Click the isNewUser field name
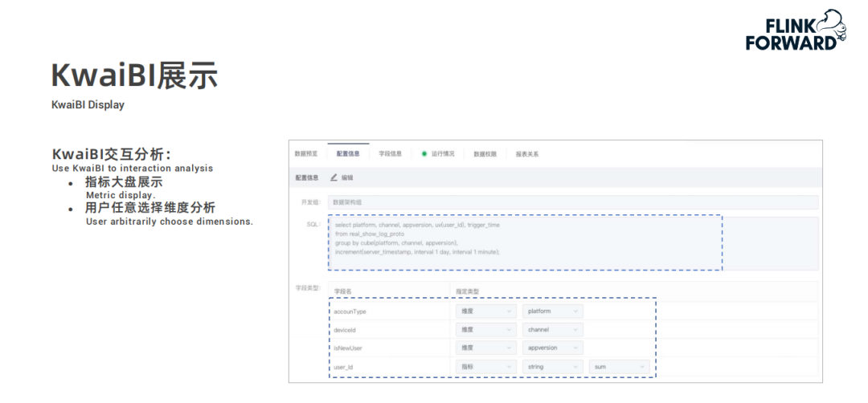This screenshot has width=868, height=403. 348,348
